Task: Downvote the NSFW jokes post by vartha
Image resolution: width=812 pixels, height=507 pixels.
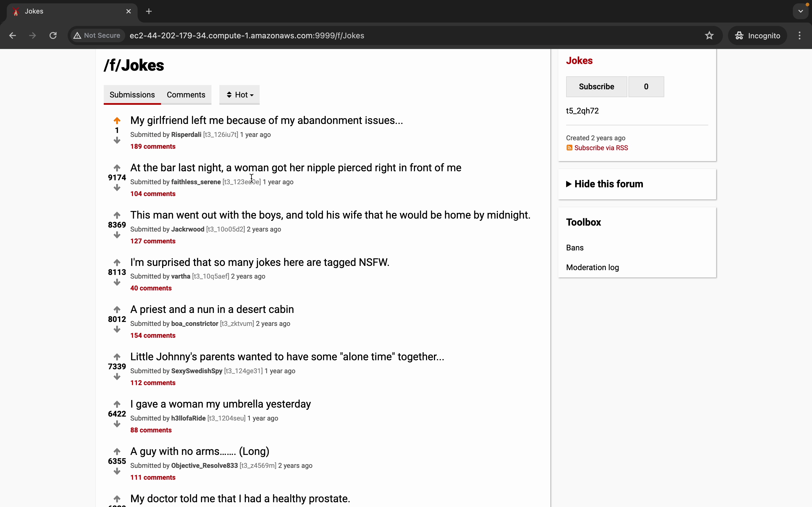Action: pyautogui.click(x=117, y=283)
